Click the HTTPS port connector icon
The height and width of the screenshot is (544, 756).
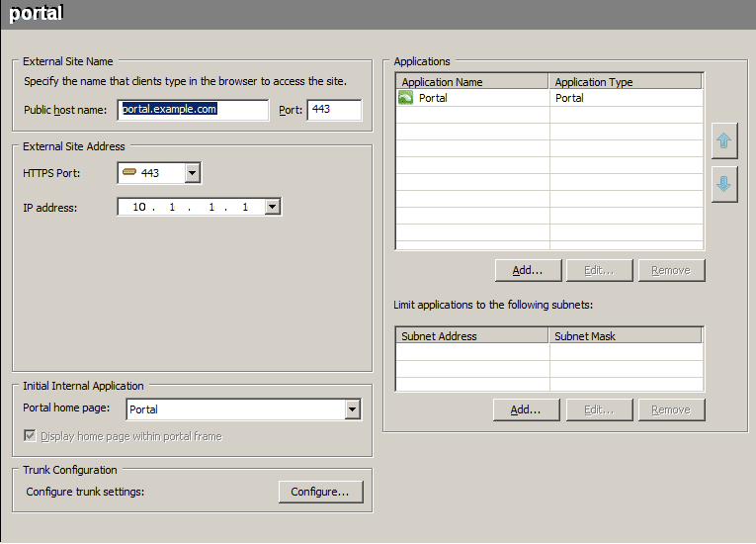129,172
